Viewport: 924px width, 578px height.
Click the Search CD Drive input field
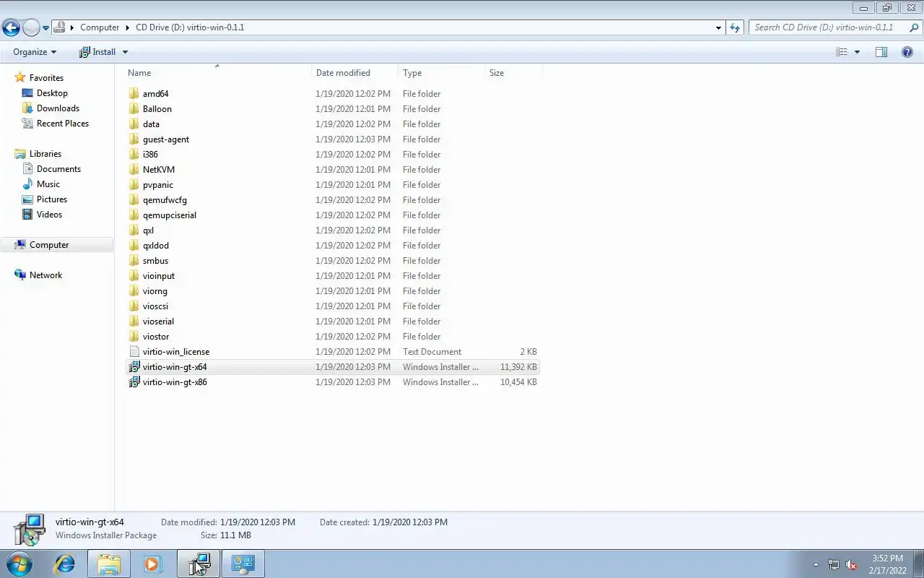(x=828, y=27)
